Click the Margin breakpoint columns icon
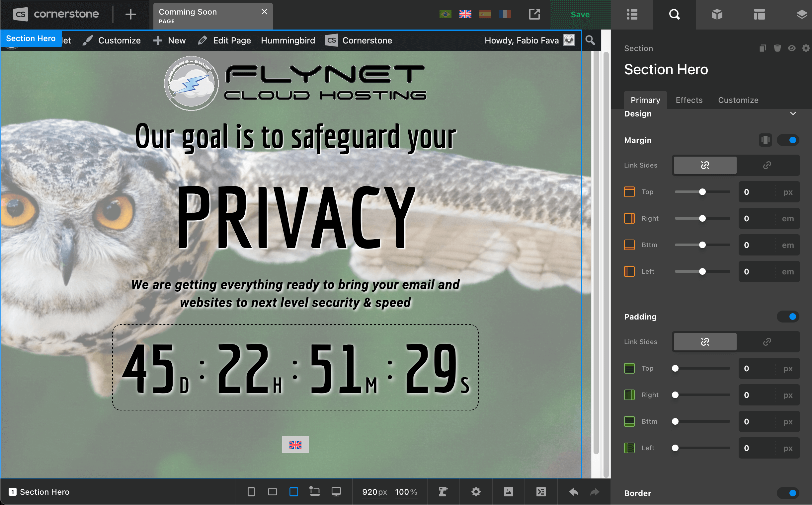Image resolution: width=812 pixels, height=505 pixels. [765, 140]
